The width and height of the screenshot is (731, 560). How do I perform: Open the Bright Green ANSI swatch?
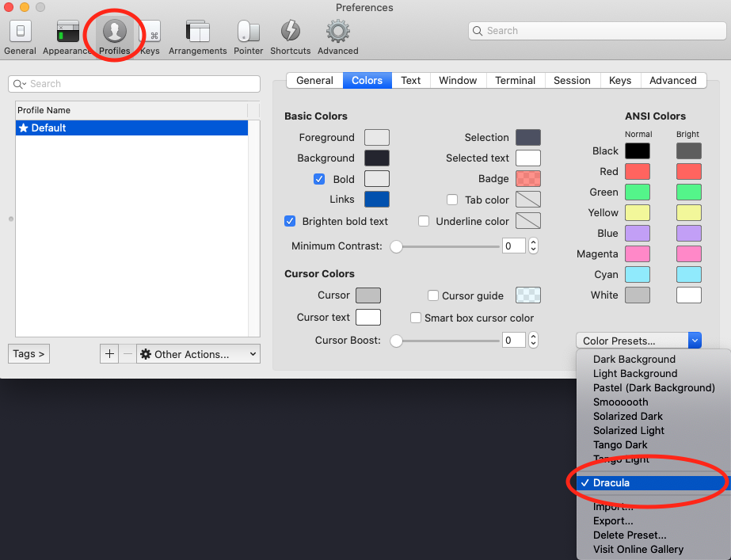click(x=688, y=192)
